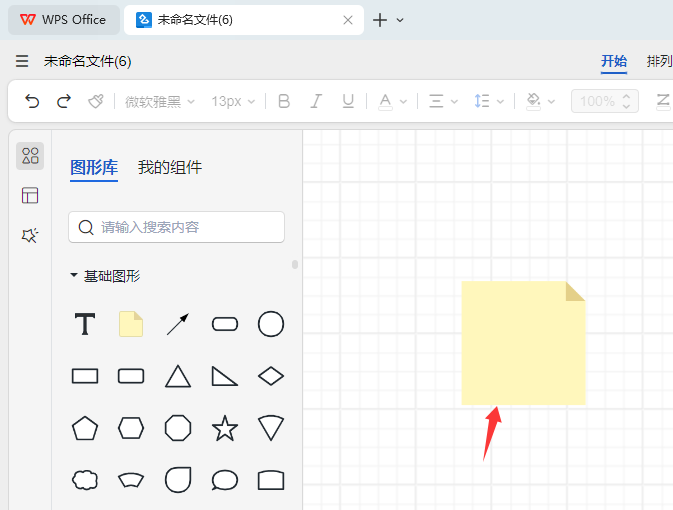Viewport: 673px width, 510px height.
Task: Click the Redo arrow
Action: pos(64,101)
